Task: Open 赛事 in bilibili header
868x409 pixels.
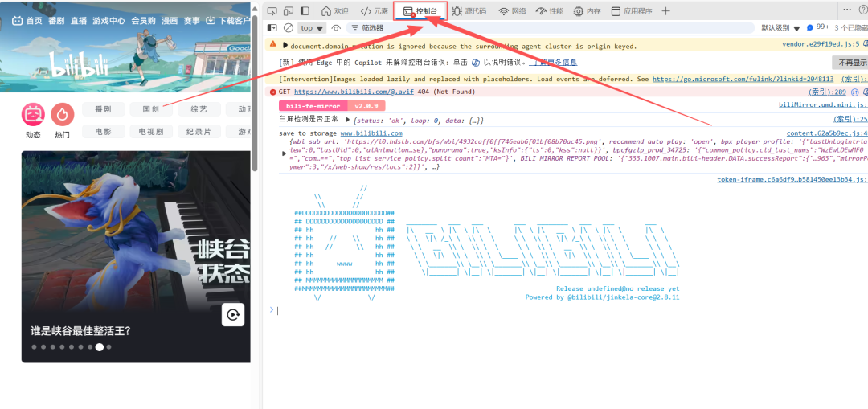Action: [x=191, y=20]
